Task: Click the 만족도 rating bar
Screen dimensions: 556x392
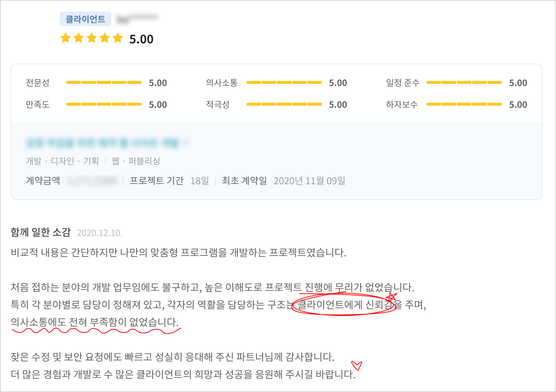Action: click(x=104, y=104)
